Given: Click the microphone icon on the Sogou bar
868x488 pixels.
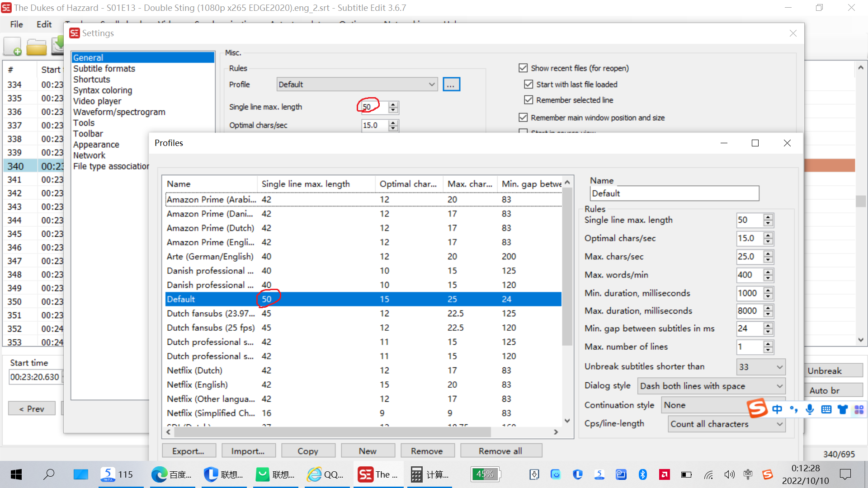Looking at the screenshot, I should pyautogui.click(x=810, y=409).
